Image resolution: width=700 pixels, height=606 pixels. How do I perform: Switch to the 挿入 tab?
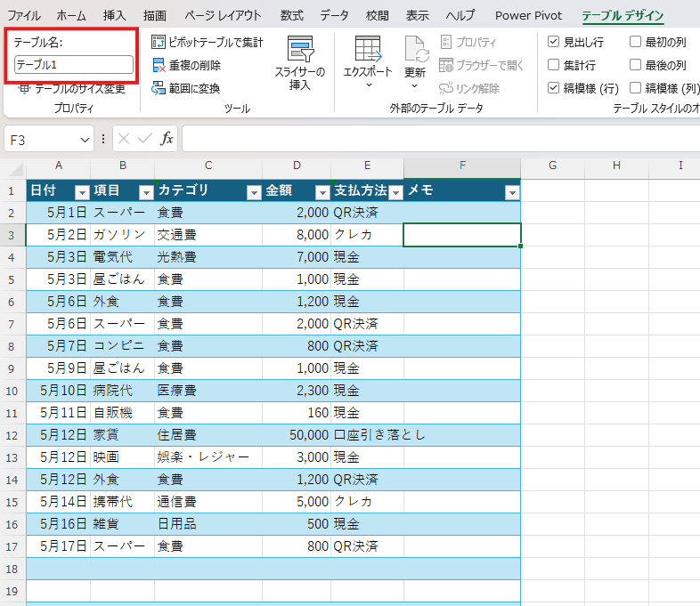click(115, 16)
